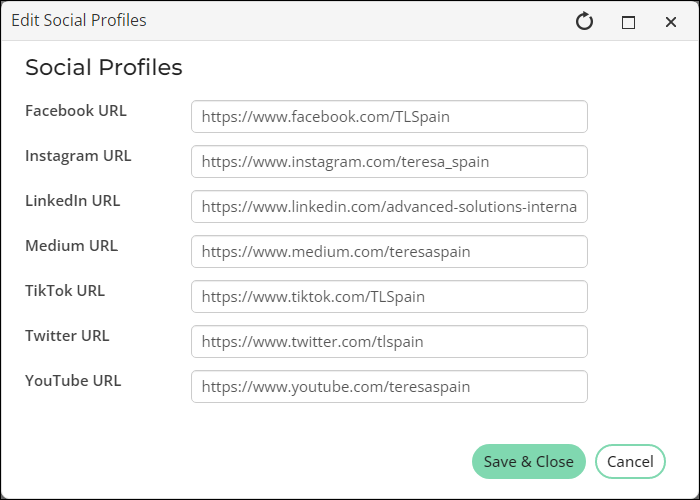Select the YouTube URL text box
The image size is (700, 500).
[389, 387]
